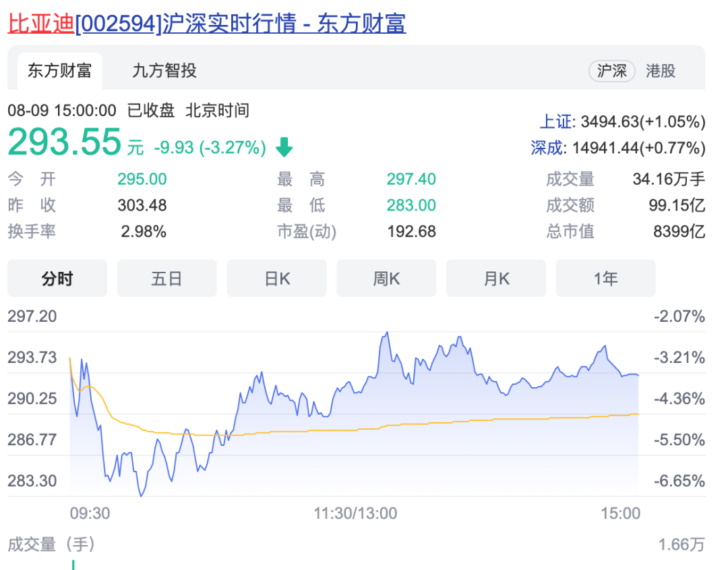Click the 元 currency unit label

(x=135, y=148)
